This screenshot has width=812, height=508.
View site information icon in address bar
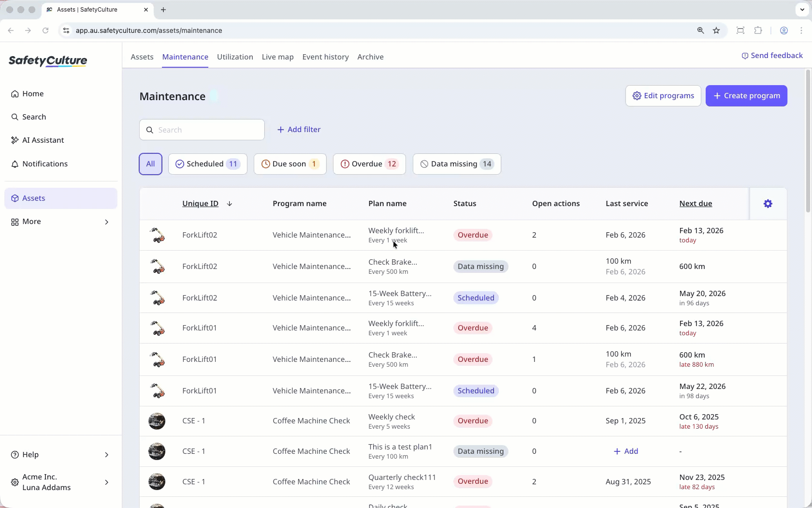coord(66,30)
